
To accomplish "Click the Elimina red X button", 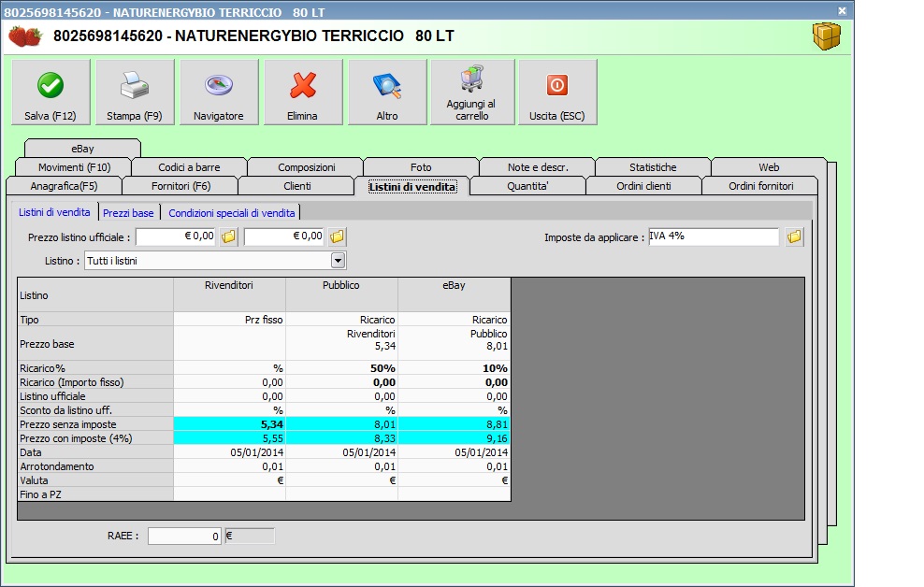I will coord(303,92).
